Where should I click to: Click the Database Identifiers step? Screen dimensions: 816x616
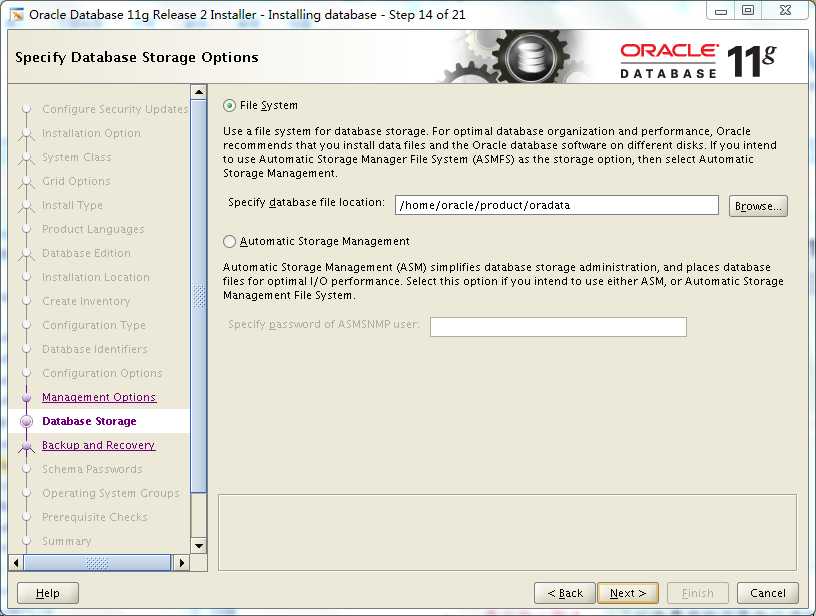click(95, 349)
